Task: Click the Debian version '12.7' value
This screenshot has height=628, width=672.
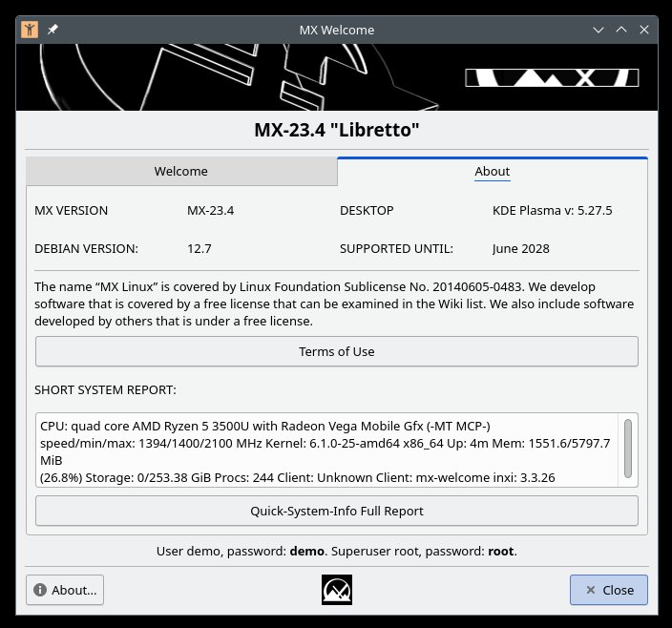Action: 199,248
